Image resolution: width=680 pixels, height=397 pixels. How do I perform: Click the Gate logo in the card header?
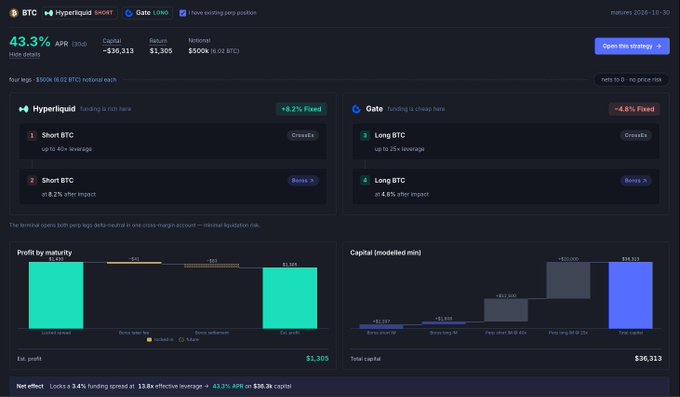click(356, 109)
